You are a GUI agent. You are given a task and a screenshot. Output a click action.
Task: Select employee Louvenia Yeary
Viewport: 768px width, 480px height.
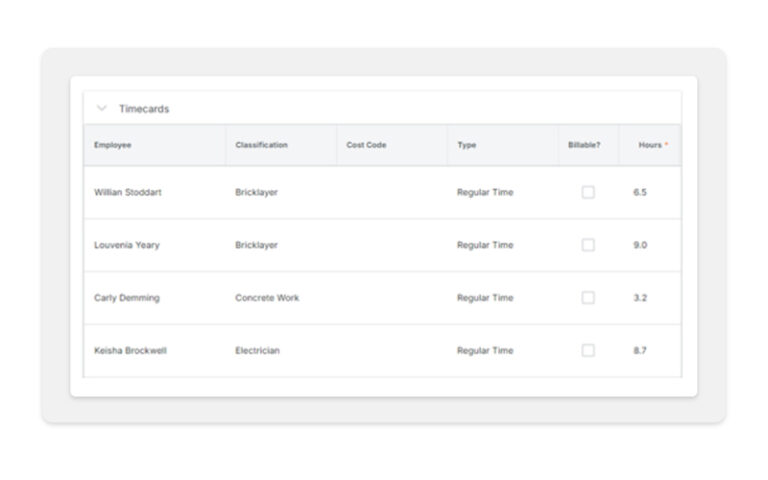coord(126,245)
